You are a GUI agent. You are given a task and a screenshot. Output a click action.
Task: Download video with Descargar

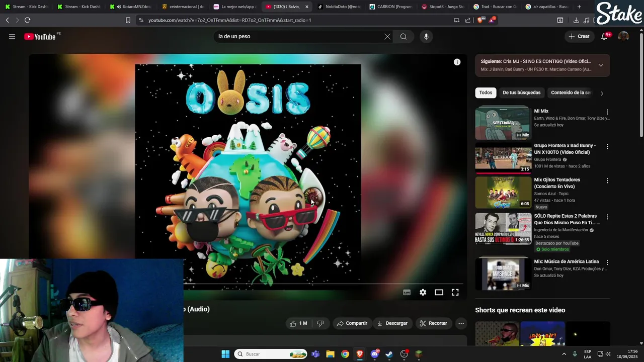pyautogui.click(x=392, y=323)
